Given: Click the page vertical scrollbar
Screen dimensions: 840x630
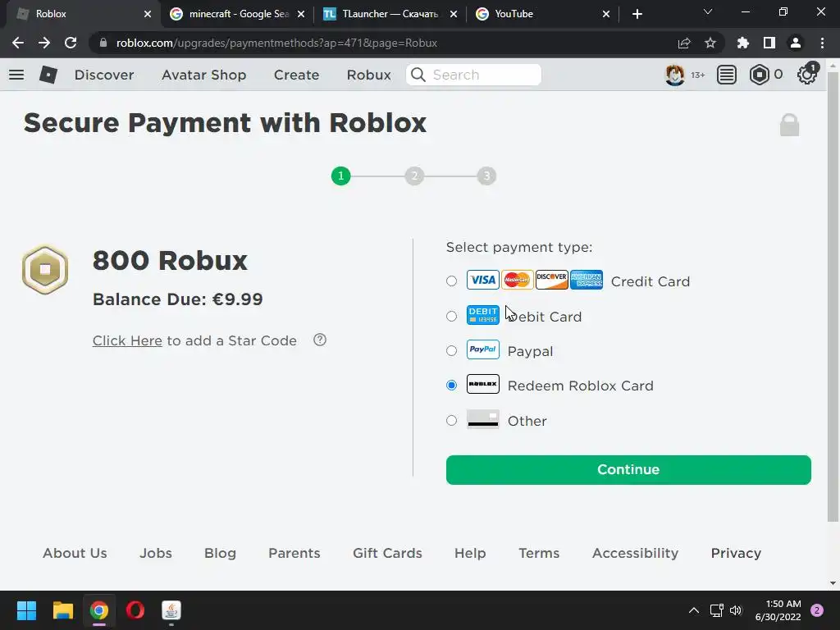Looking at the screenshot, I should pos(833,297).
